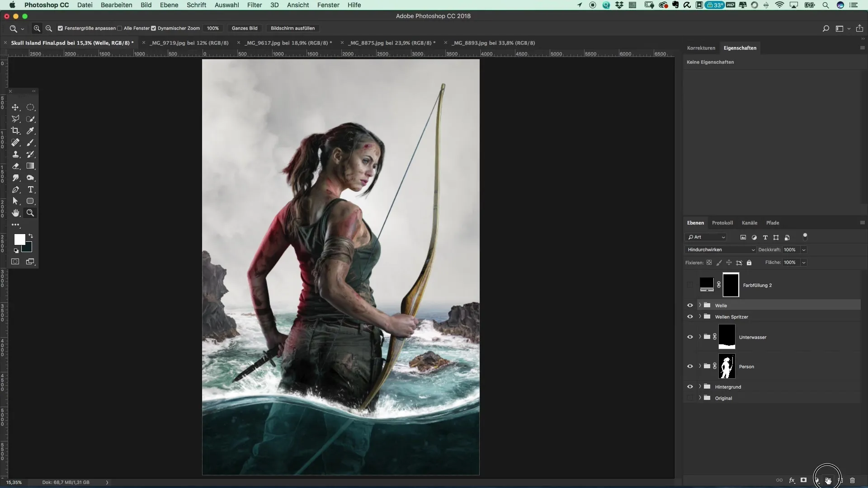The image size is (868, 488).
Task: Expand the Wellen Spritzer group
Action: (700, 317)
